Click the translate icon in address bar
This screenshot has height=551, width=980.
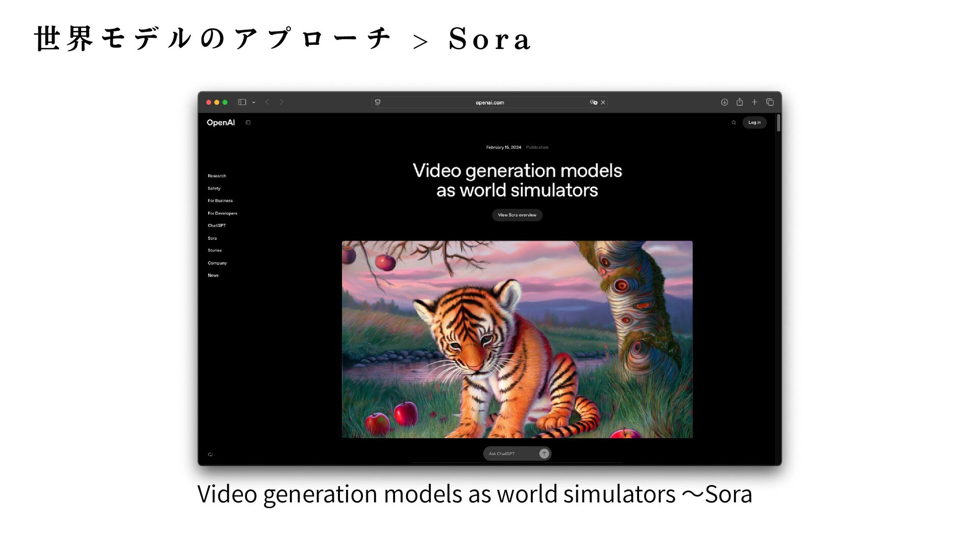[593, 102]
